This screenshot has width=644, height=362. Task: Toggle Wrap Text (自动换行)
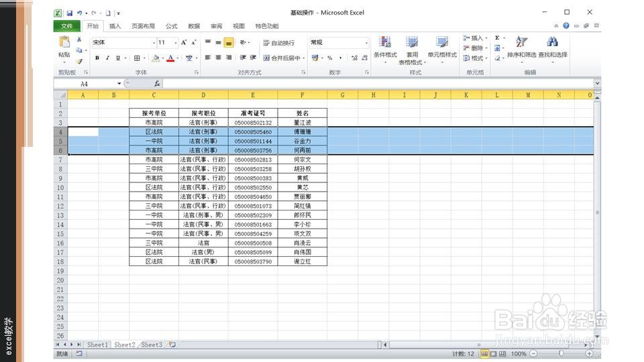coord(278,43)
